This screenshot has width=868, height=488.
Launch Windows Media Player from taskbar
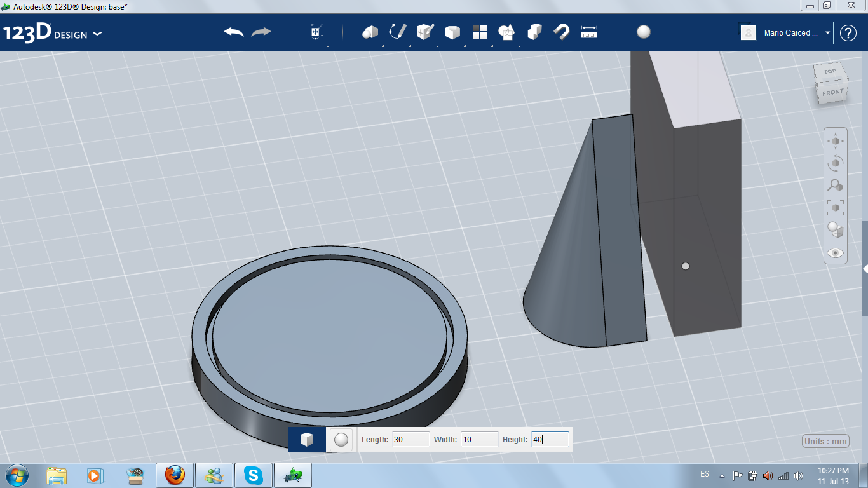(x=94, y=475)
